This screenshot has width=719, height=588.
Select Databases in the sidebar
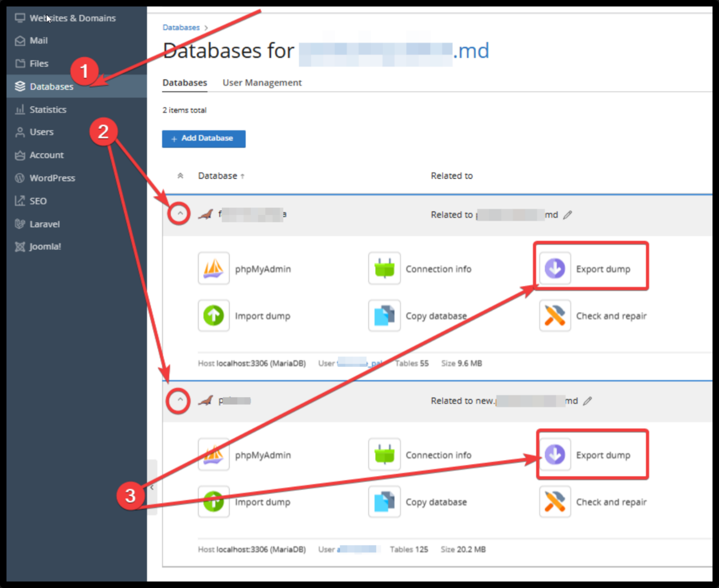(x=76, y=86)
